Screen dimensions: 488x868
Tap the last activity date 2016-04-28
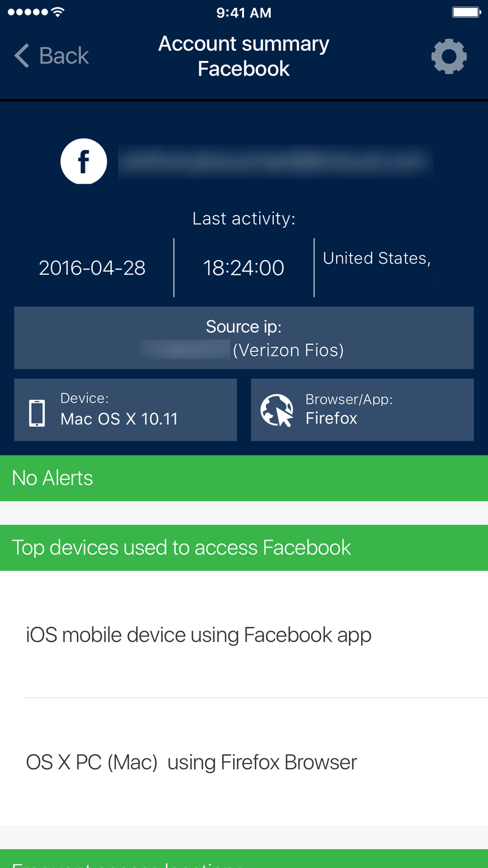tap(92, 268)
